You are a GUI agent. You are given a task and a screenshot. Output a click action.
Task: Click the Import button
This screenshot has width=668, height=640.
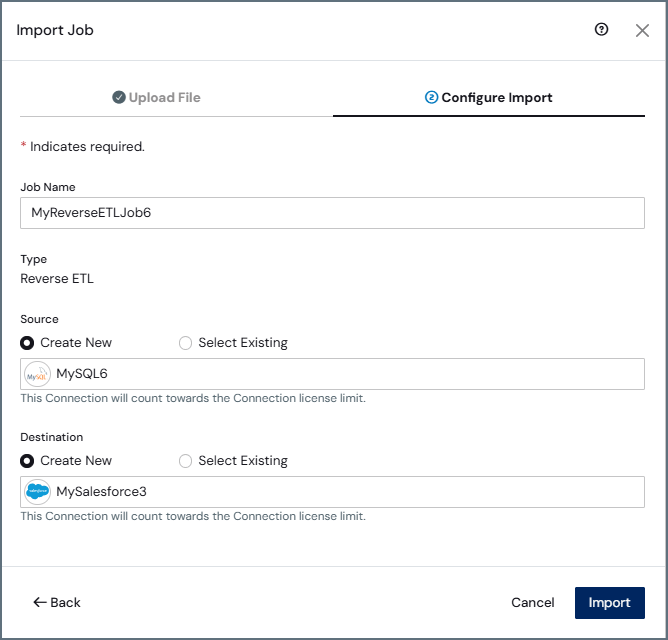(x=609, y=603)
